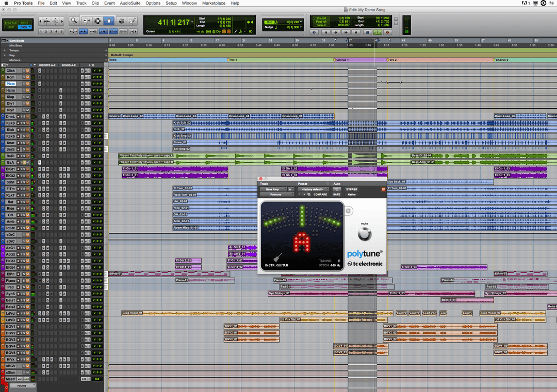Open Nudge value dropdown arrow

pos(301,27)
